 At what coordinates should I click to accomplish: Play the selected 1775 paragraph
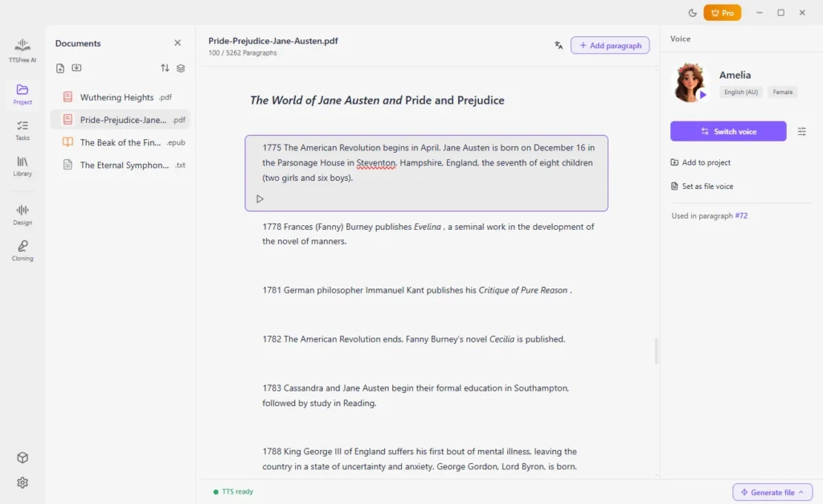260,199
